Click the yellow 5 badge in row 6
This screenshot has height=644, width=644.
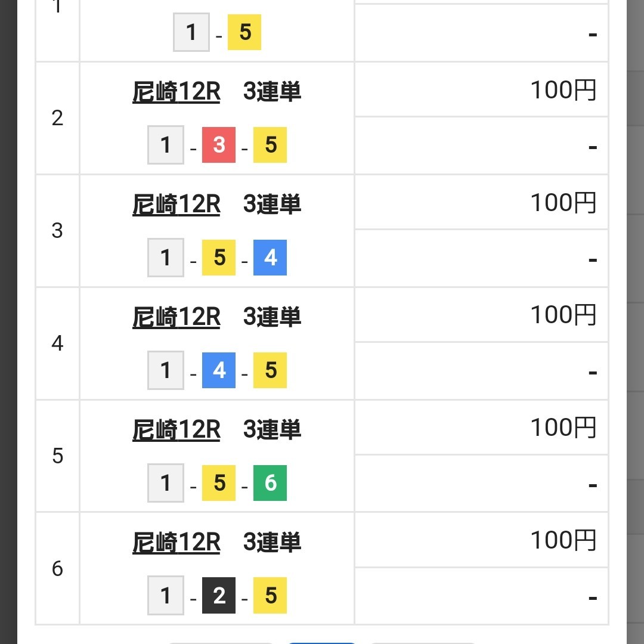[270, 596]
